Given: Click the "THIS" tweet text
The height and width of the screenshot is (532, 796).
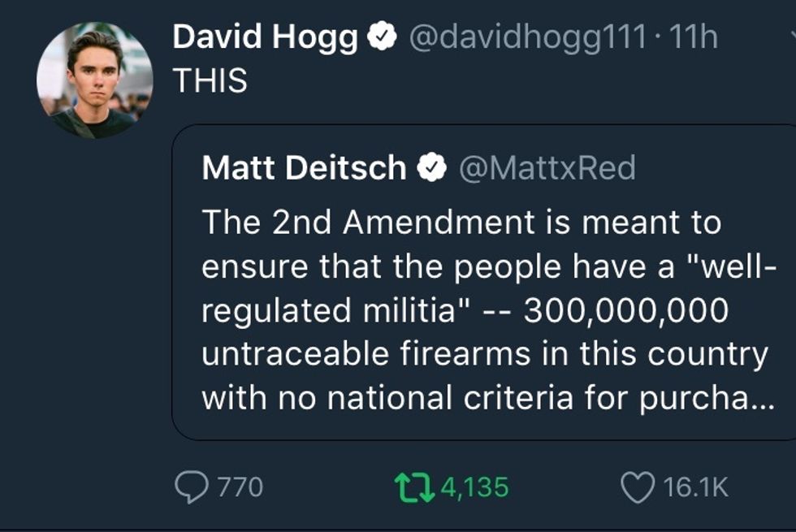Looking at the screenshot, I should click(210, 80).
